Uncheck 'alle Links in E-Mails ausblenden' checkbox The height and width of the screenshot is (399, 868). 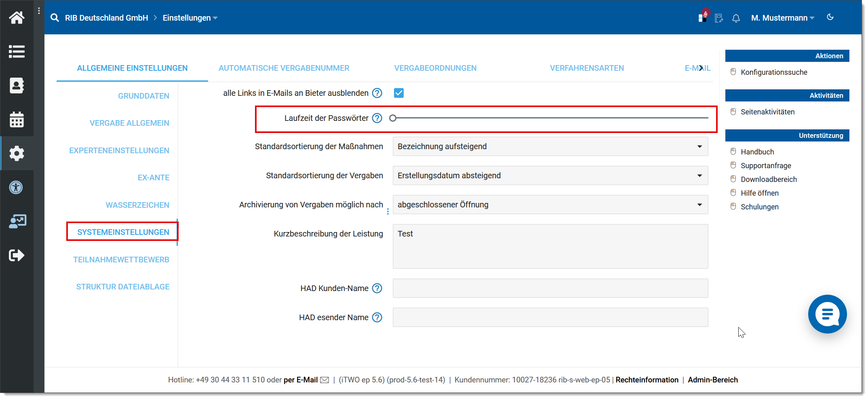[x=399, y=93]
